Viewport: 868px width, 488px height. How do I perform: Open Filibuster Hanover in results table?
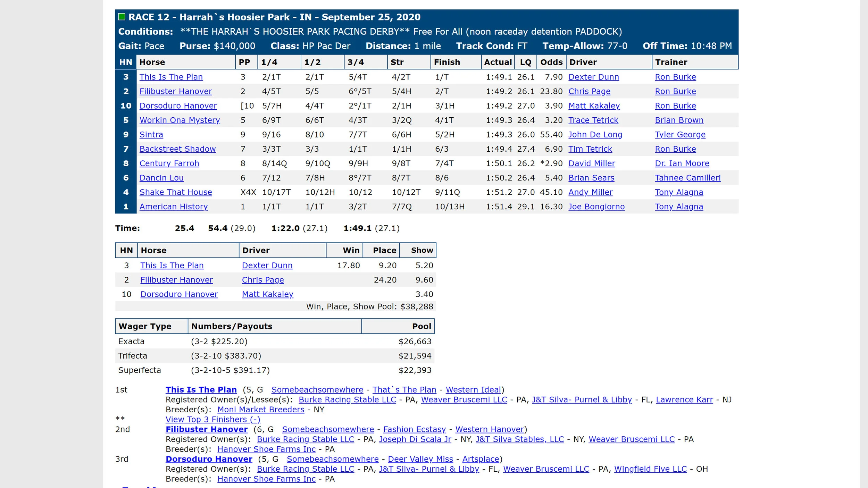[x=176, y=91]
